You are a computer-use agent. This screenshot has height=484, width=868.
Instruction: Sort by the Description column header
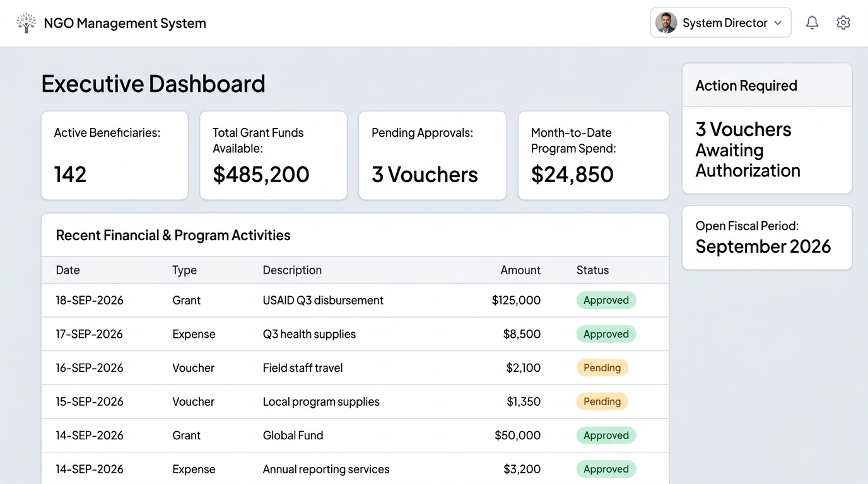pos(292,270)
